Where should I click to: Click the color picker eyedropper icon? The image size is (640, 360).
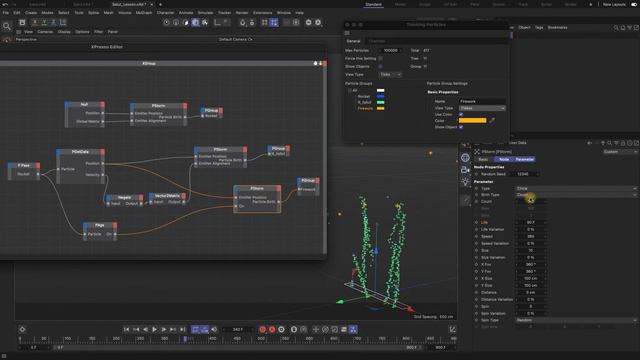click(x=492, y=120)
